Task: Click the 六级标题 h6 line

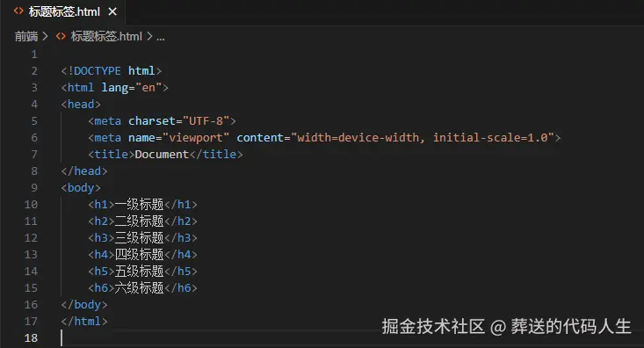Action: 142,287
